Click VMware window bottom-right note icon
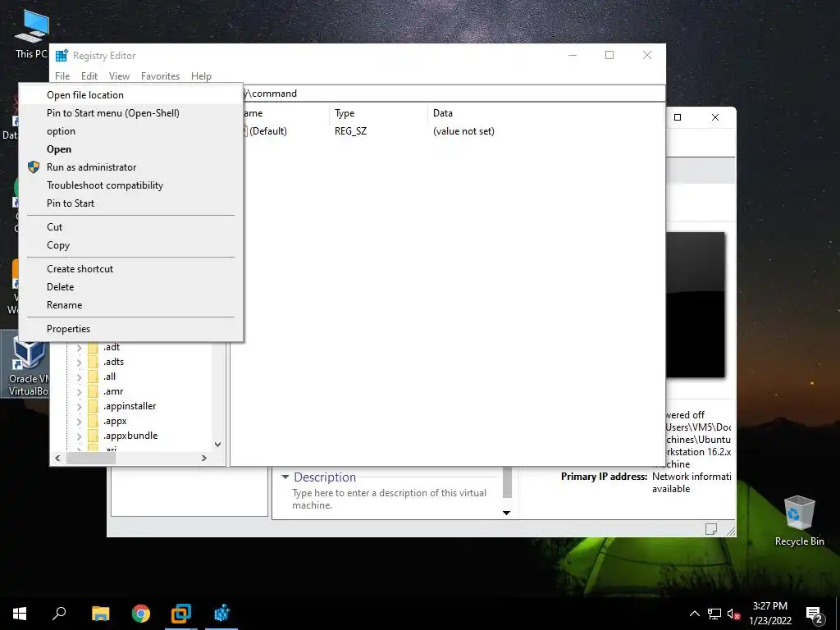This screenshot has width=840, height=630. click(x=711, y=529)
